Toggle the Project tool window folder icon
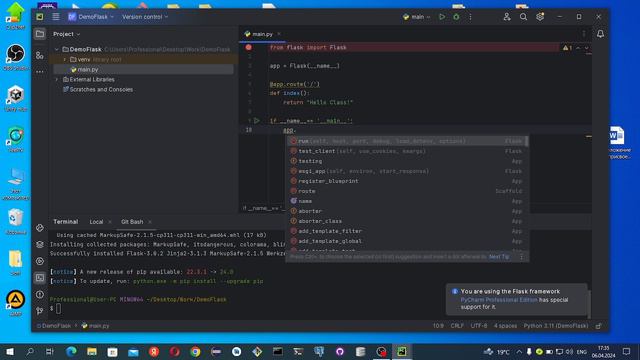The width and height of the screenshot is (640, 360). [x=40, y=34]
